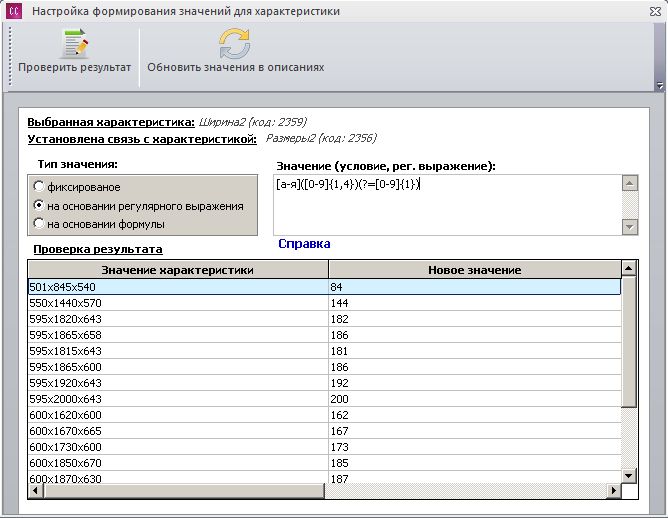
Task: Open the Справка help link
Action: (x=304, y=244)
